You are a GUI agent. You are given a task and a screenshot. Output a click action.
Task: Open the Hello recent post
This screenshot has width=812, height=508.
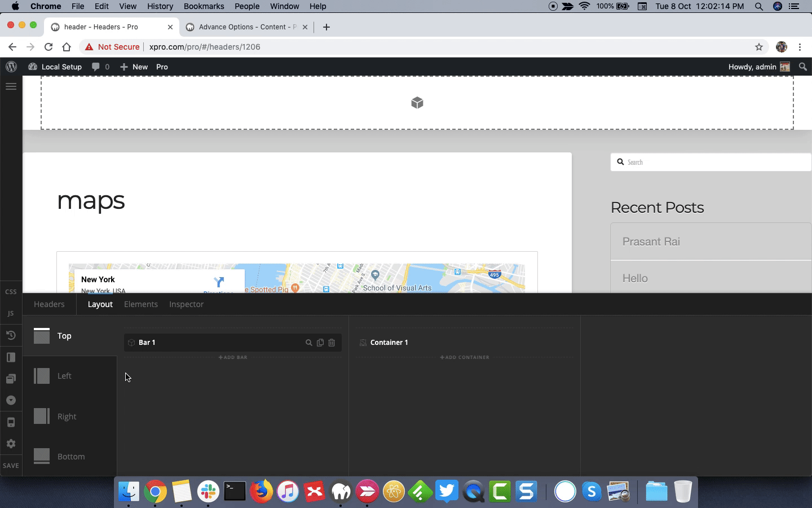click(x=635, y=278)
